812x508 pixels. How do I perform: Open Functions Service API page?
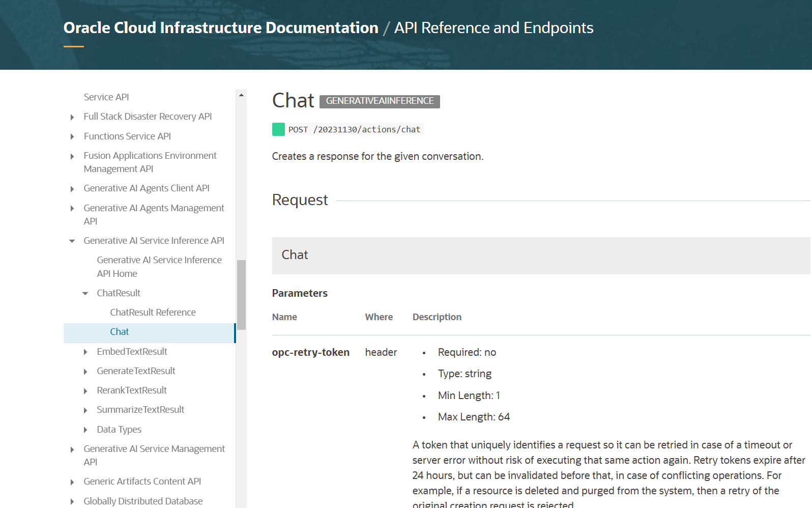[x=127, y=136]
